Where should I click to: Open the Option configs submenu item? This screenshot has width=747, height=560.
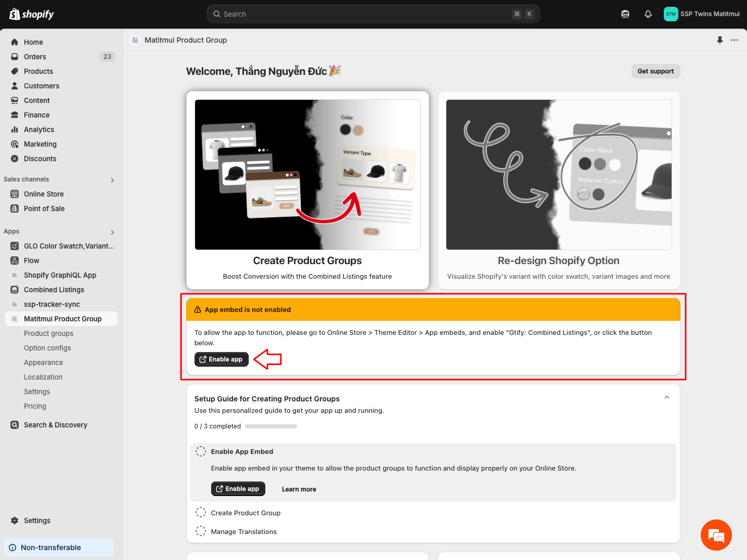click(47, 348)
